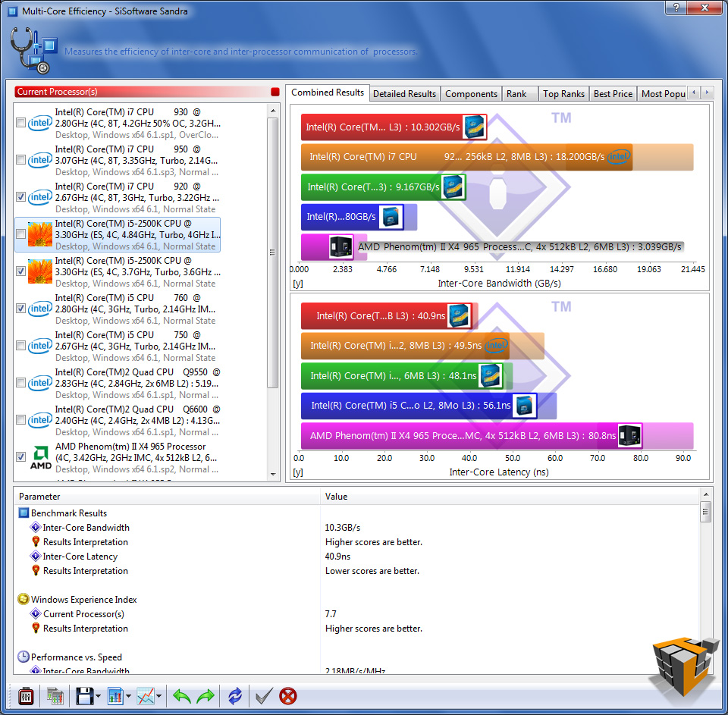Open the save icon dropdown arrow

click(98, 697)
